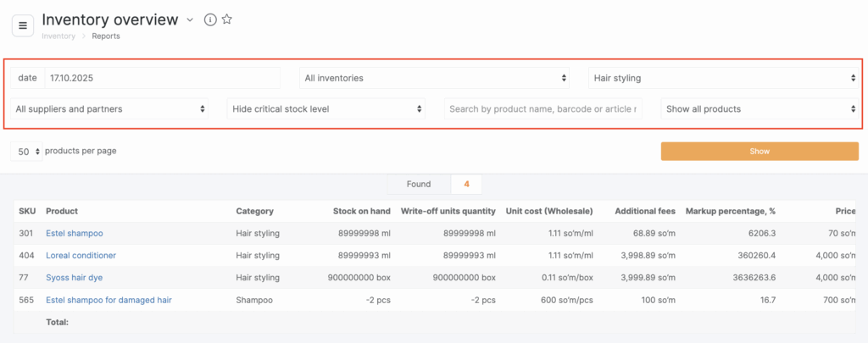
Task: Change the products per page selector
Action: pos(26,152)
